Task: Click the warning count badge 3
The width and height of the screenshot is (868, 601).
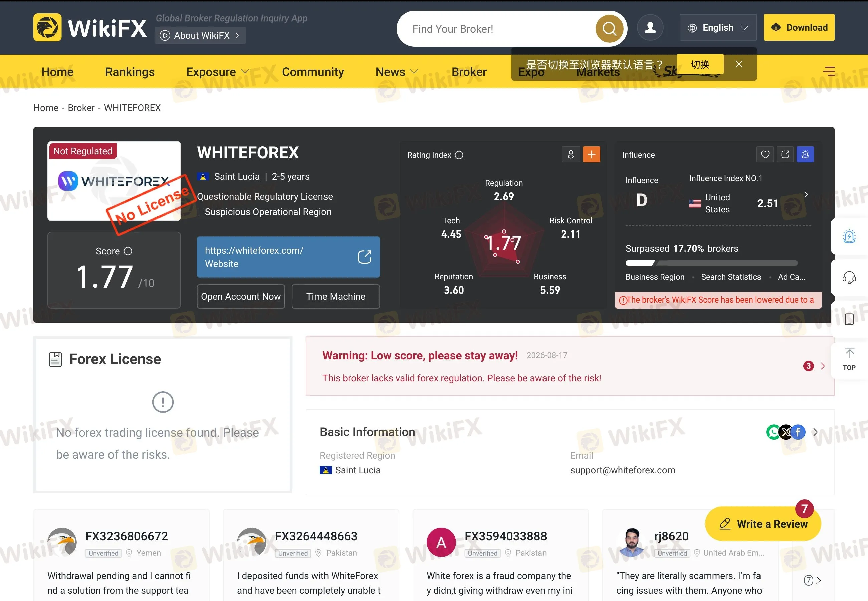Action: pyautogui.click(x=809, y=366)
